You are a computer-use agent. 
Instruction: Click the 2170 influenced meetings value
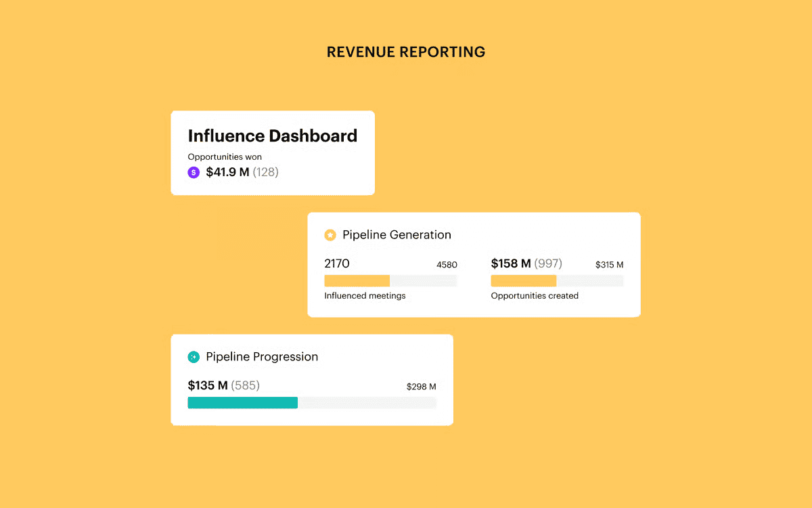coord(337,263)
